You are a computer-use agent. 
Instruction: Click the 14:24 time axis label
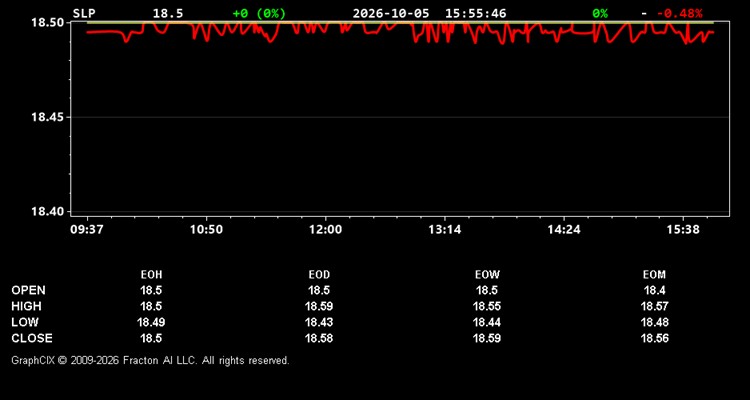click(x=564, y=230)
